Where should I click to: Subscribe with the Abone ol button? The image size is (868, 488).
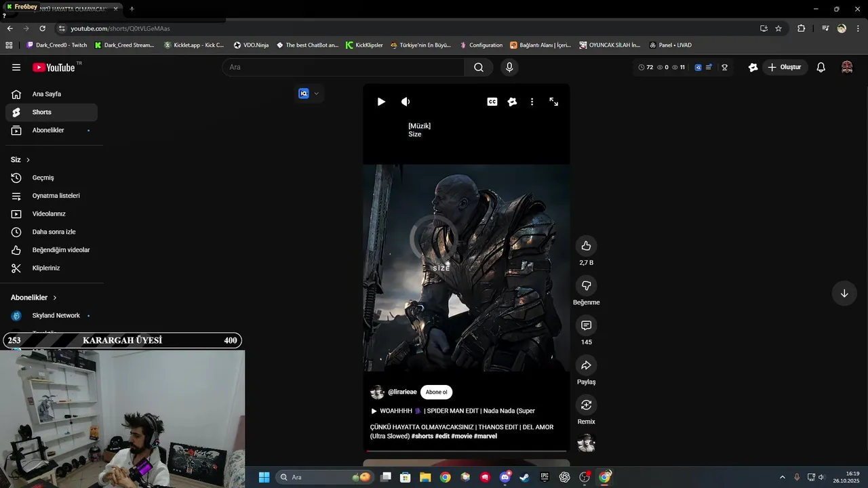pos(436,392)
